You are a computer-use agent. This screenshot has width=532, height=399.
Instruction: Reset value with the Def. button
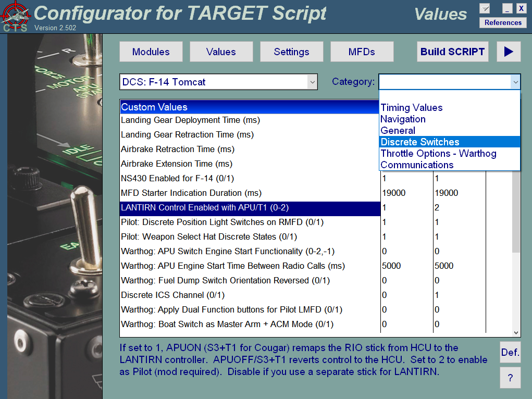(x=510, y=352)
